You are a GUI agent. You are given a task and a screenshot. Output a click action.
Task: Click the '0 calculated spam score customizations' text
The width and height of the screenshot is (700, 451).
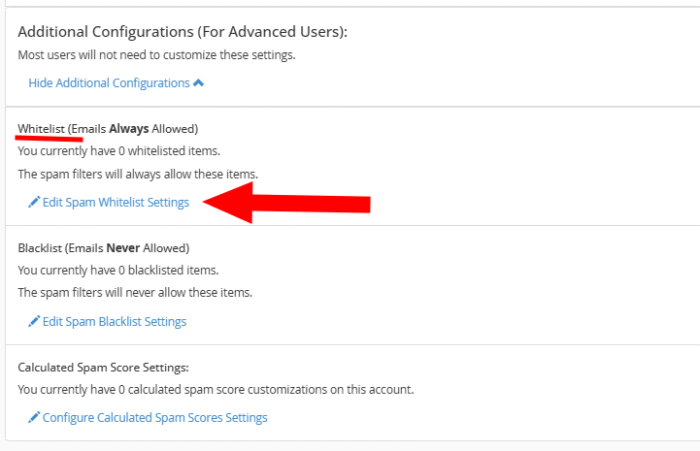pos(216,389)
